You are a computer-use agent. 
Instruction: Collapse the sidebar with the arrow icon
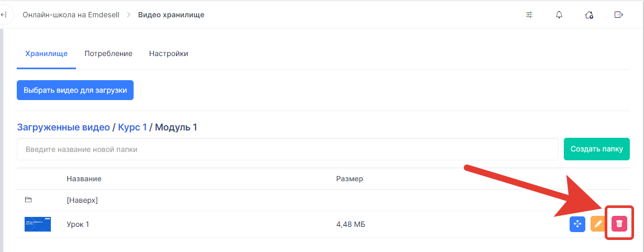click(3, 15)
